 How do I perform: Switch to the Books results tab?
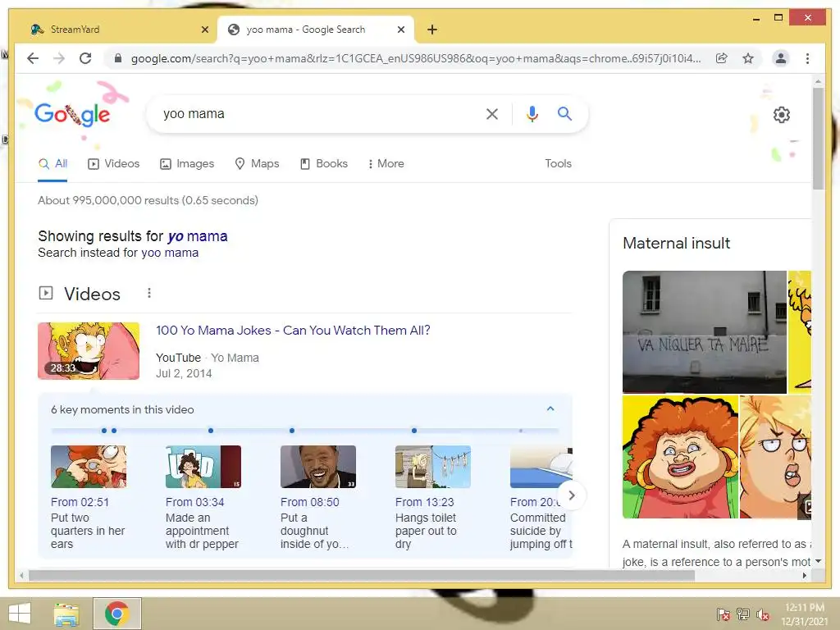tap(323, 164)
